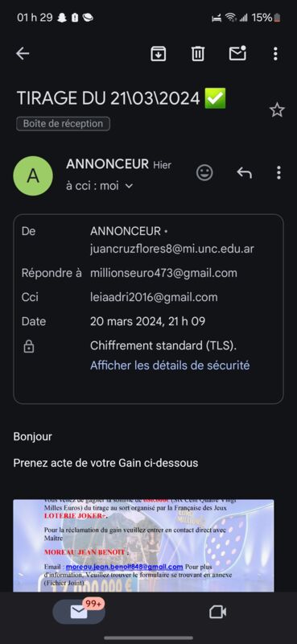Tap the ANNONCEUR sender name

[x=107, y=164]
